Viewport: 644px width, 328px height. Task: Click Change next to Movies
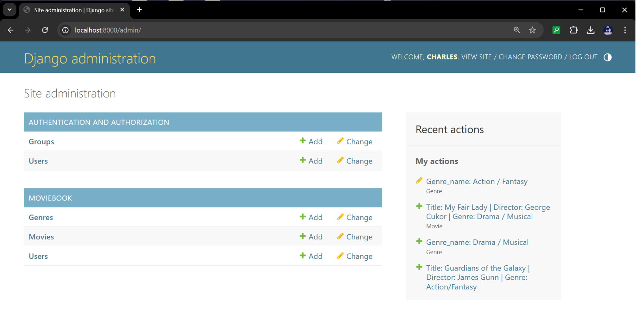(x=355, y=237)
